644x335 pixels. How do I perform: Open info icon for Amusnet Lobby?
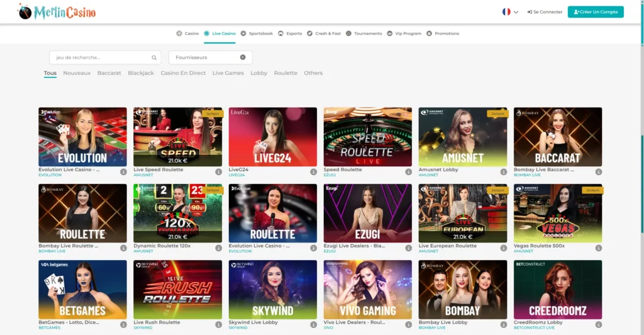pyautogui.click(x=504, y=172)
